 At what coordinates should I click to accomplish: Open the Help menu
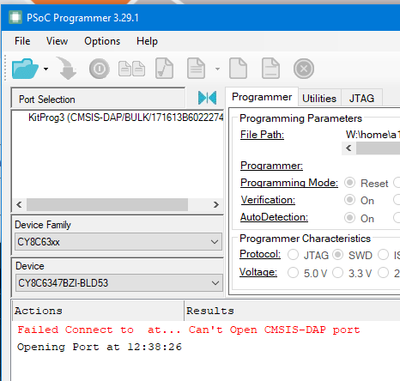point(147,41)
